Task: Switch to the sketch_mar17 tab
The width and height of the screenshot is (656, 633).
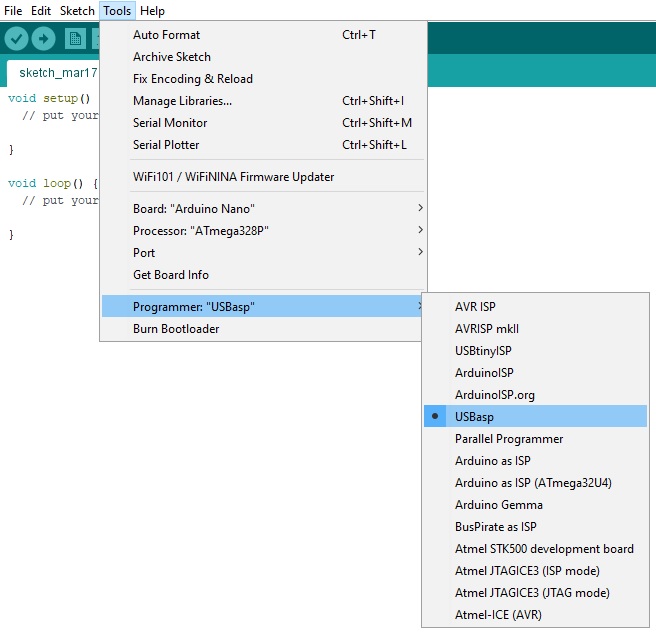Action: 58,73
